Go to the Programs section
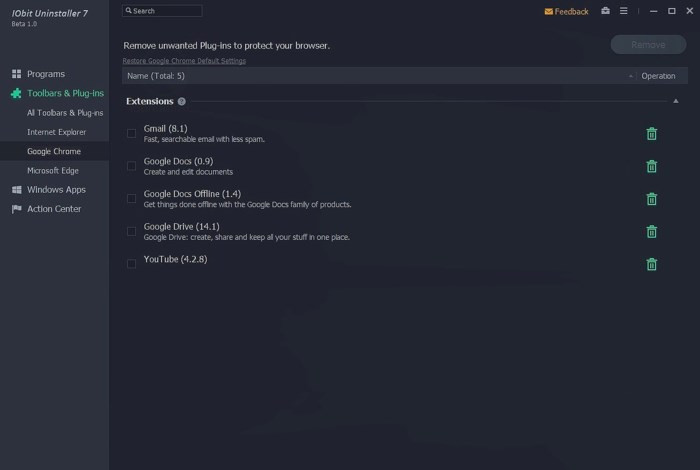The width and height of the screenshot is (700, 470). [x=46, y=74]
